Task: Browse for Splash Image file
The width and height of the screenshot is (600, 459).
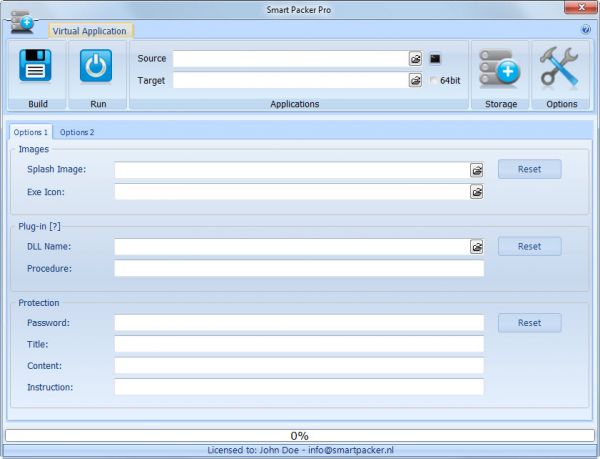Action: click(476, 170)
